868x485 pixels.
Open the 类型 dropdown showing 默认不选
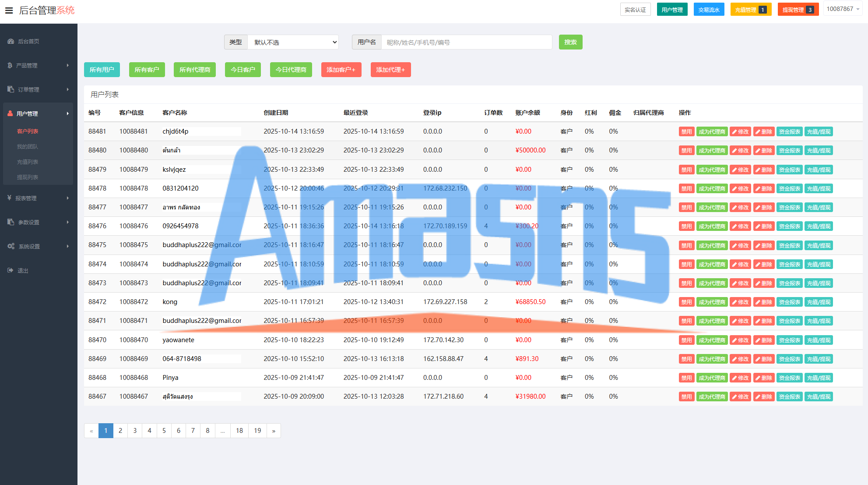[293, 42]
